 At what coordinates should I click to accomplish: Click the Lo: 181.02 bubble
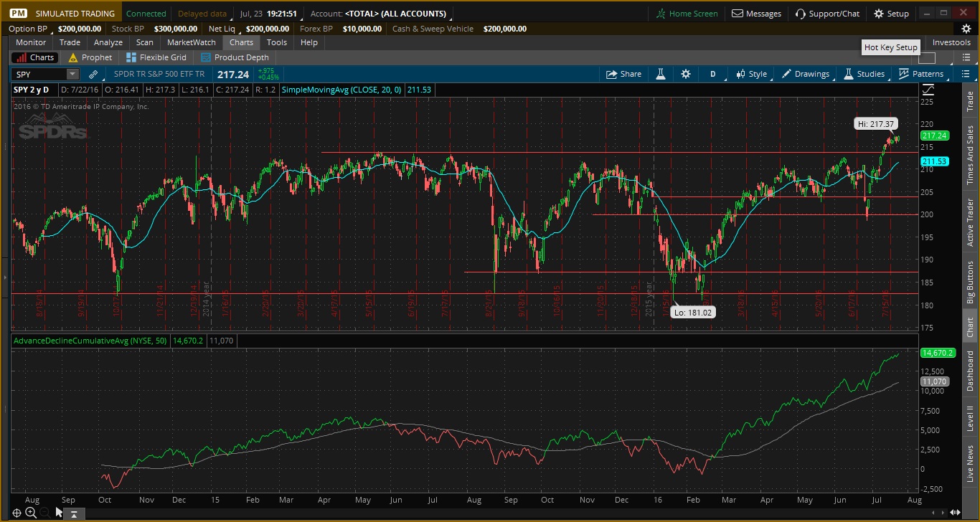pos(693,312)
